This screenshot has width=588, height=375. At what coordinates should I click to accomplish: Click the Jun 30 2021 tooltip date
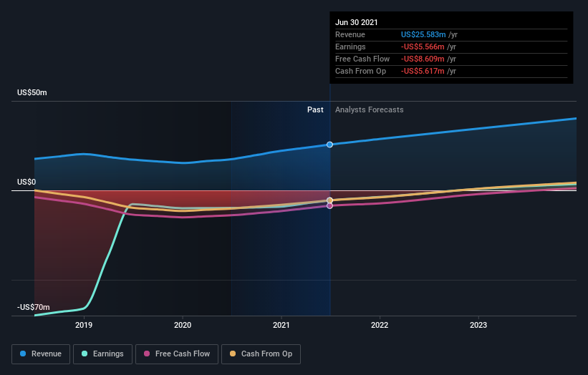pos(356,22)
